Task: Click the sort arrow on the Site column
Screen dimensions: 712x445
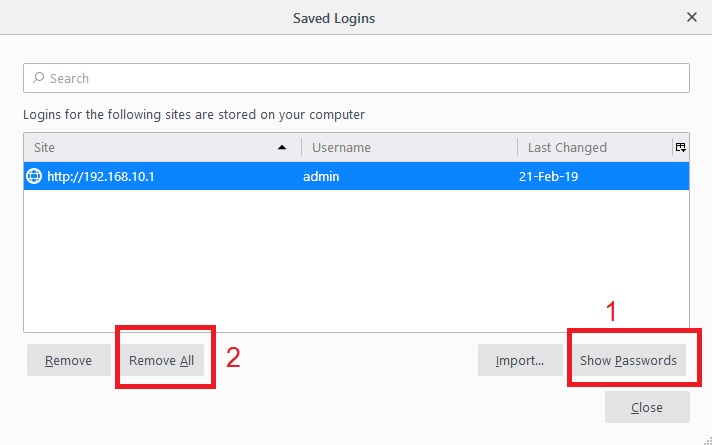Action: (x=283, y=147)
